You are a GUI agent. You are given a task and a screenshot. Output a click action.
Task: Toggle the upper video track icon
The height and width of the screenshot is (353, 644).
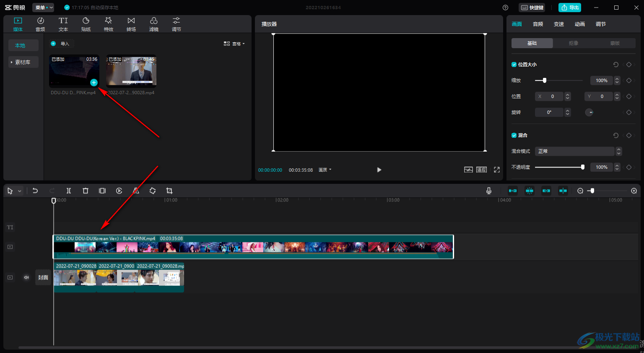(10, 247)
